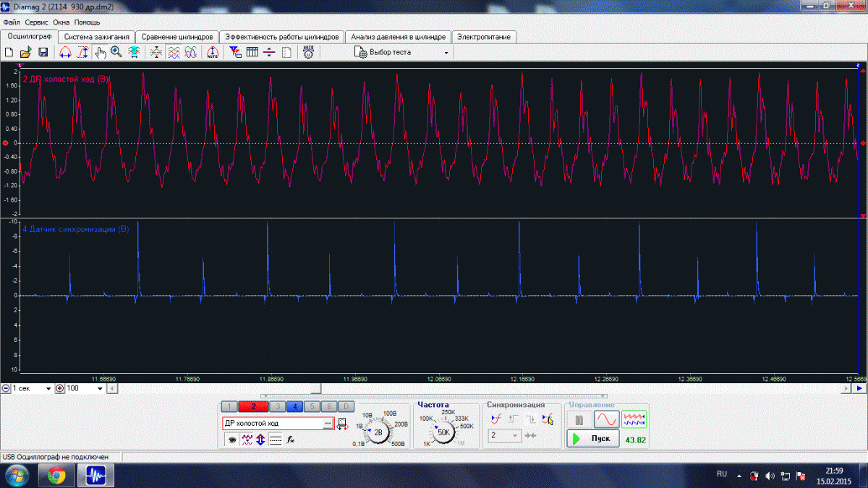Switch to Система зажигания tab

97,37
